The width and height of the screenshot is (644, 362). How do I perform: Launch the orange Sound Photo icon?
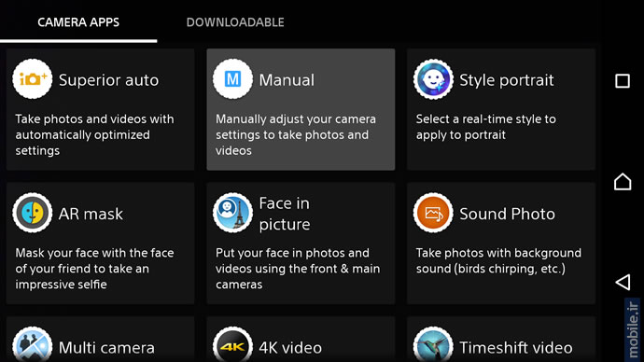pos(433,213)
